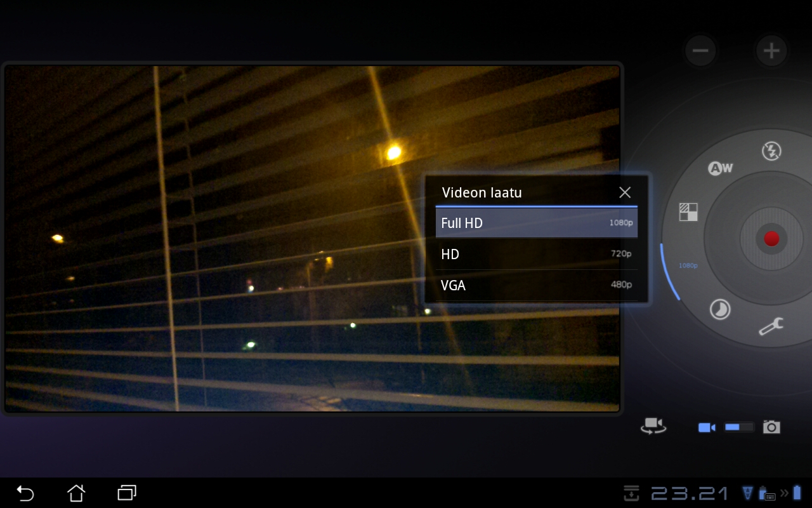812x508 pixels.
Task: Click the Videon laatu title text
Action: pos(482,192)
